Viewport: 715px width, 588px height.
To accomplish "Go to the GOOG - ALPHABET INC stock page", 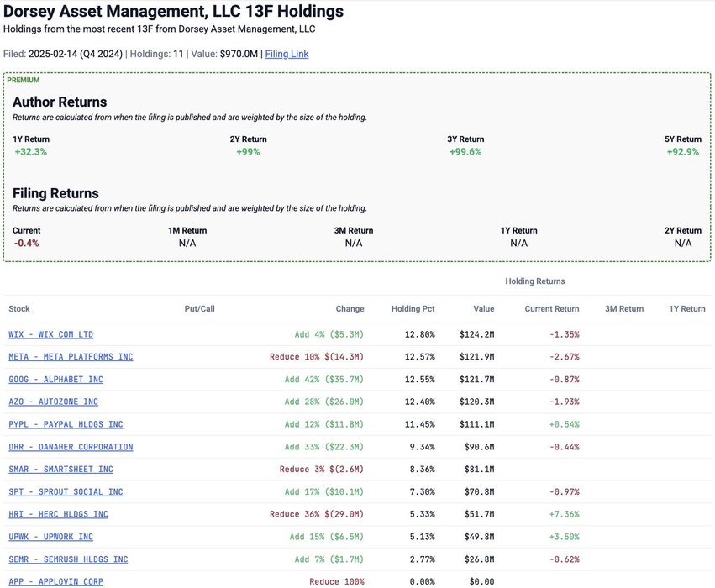I will (x=55, y=379).
